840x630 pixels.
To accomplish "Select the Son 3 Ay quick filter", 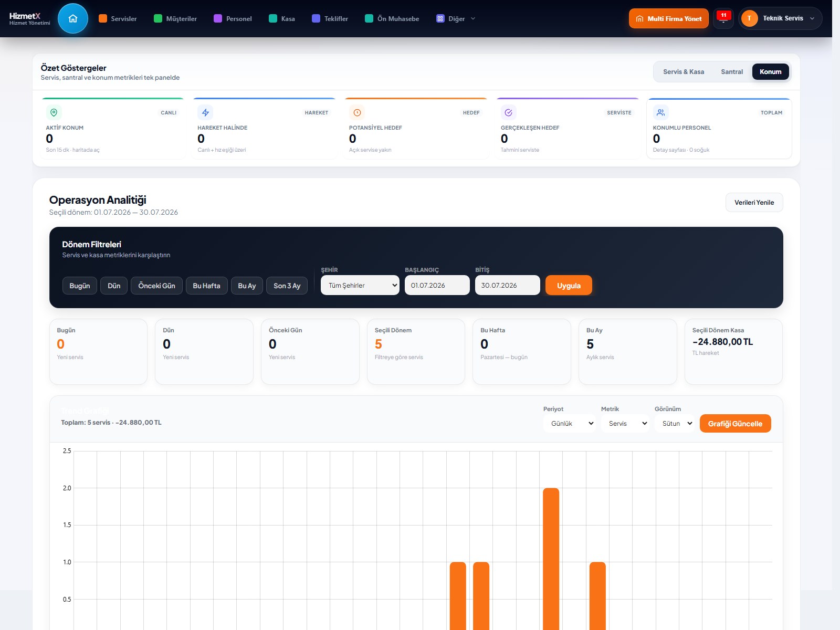I will 287,286.
